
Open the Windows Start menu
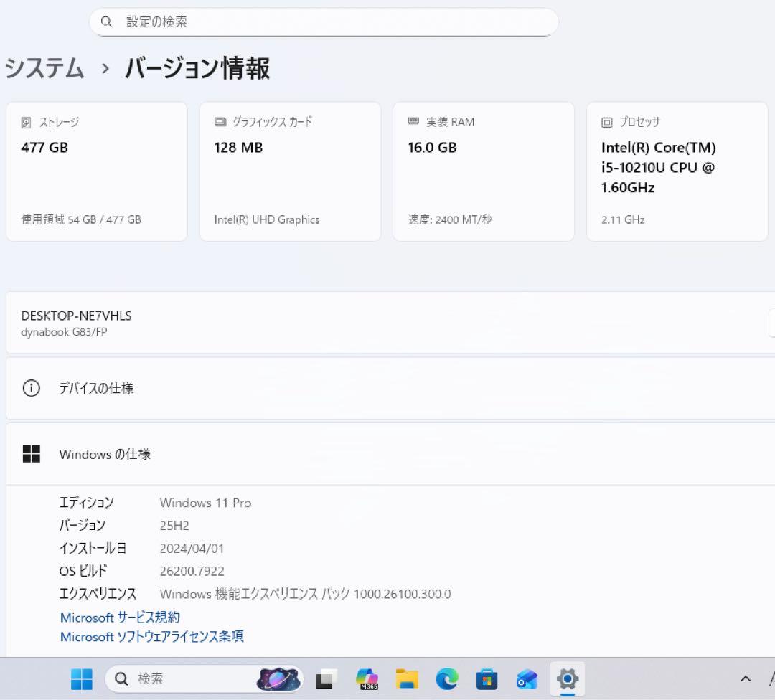coord(82,679)
